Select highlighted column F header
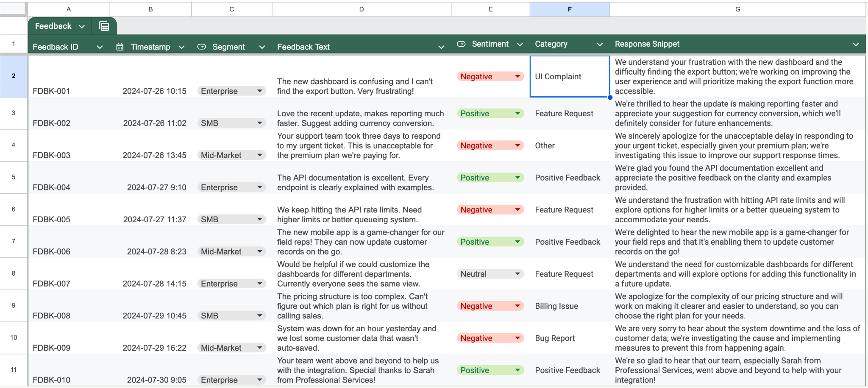868x388 pixels. tap(570, 9)
